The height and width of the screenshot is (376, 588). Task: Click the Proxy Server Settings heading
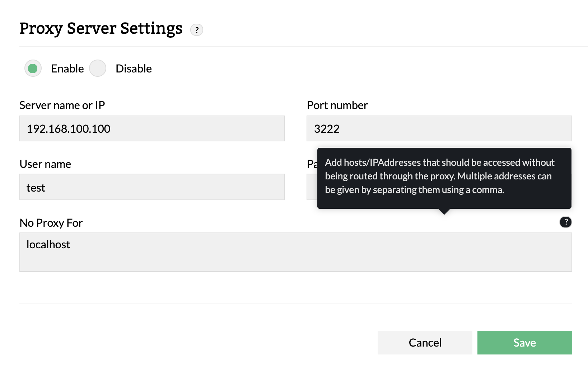[101, 28]
